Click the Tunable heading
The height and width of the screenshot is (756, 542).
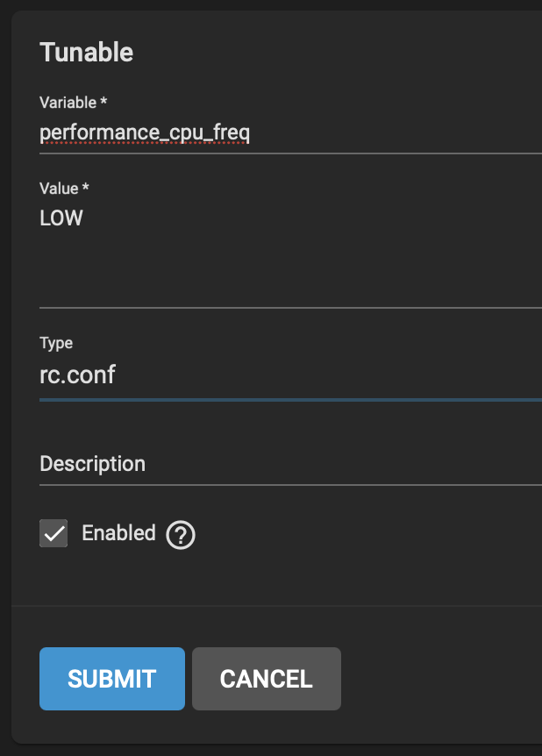point(86,52)
